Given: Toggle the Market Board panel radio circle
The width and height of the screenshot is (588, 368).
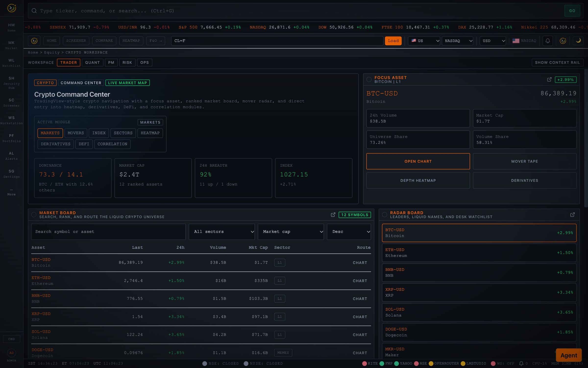Looking at the screenshot, I should (x=34, y=215).
